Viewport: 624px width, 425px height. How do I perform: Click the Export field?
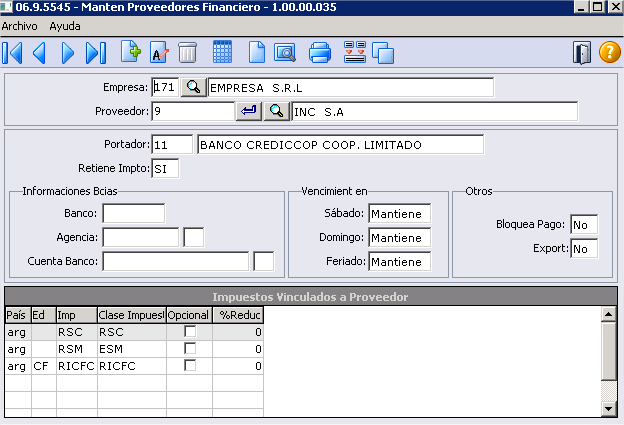pos(584,248)
